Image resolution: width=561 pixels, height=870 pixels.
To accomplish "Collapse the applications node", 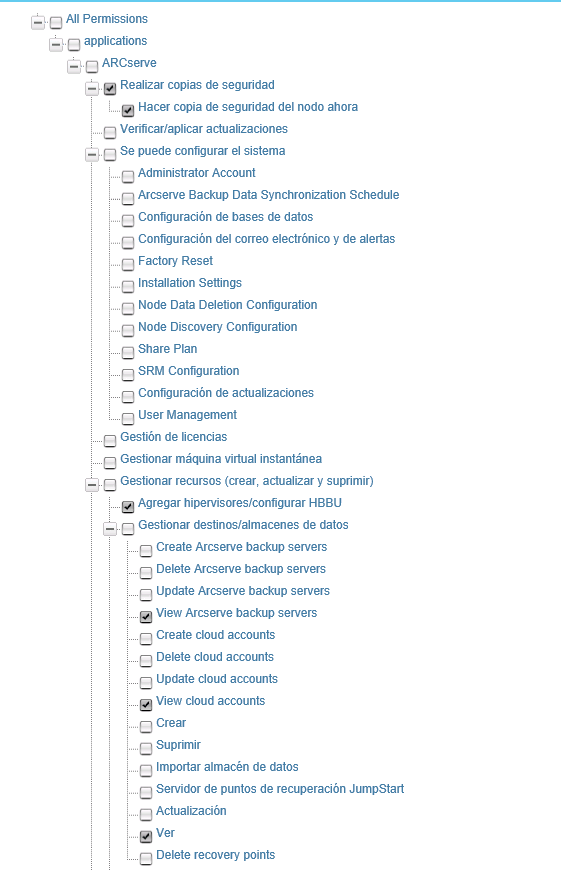I will 56,44.
